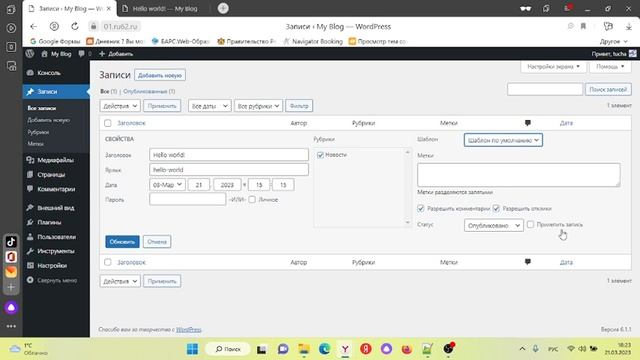The image size is (640, 360).
Task: Click the Добавить новую button beside Записи
Action: pos(160,76)
